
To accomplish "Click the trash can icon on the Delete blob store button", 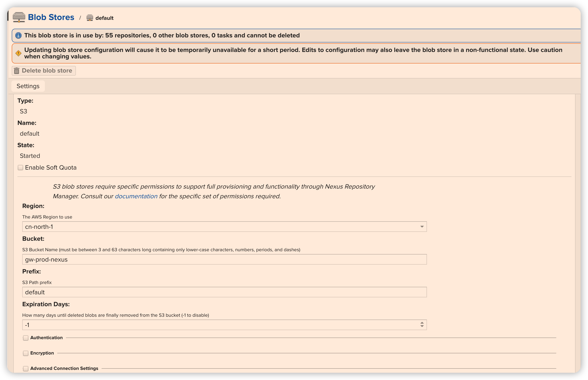I will pos(17,71).
